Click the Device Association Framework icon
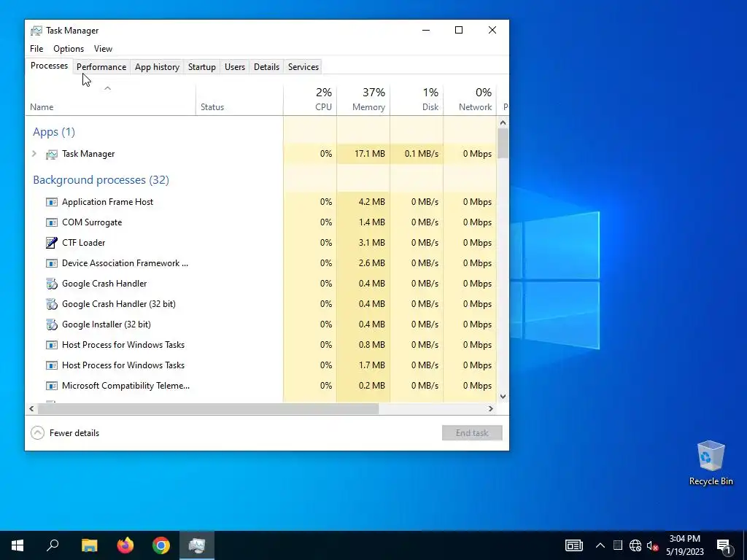The height and width of the screenshot is (560, 747). [52, 263]
